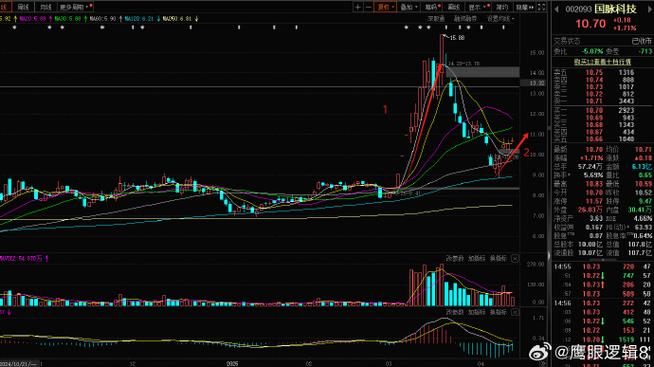Click 加指标 in the volume panel
654x367 pixels.
[x=476, y=259]
